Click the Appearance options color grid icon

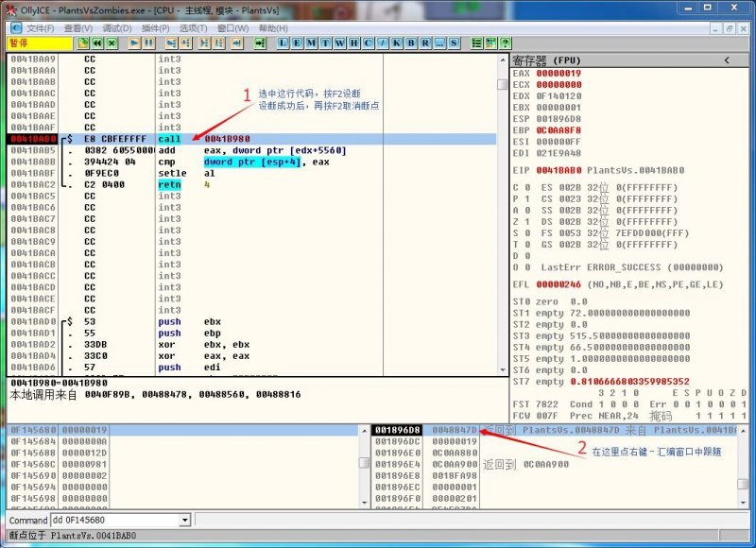pos(490,43)
